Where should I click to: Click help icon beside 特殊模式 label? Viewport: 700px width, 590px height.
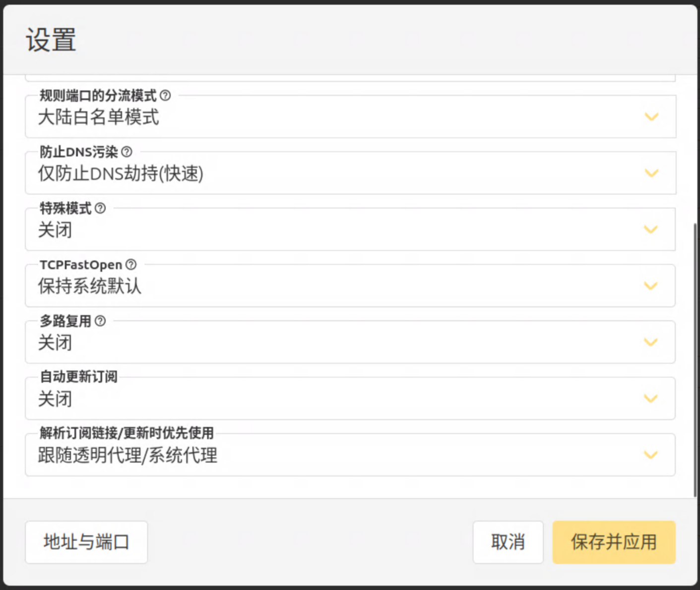100,208
